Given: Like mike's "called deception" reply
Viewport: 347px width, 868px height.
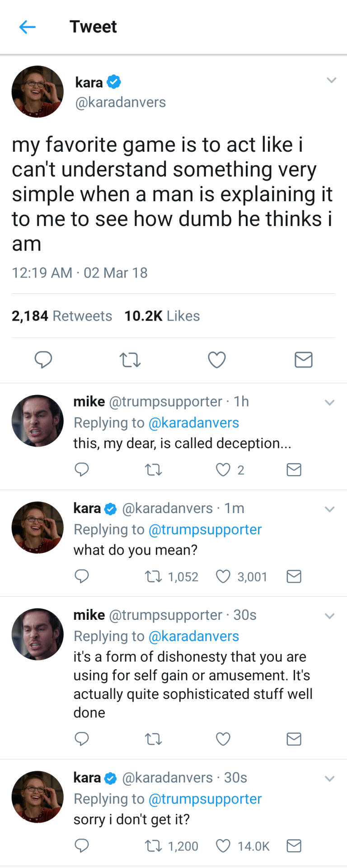Looking at the screenshot, I should (223, 470).
